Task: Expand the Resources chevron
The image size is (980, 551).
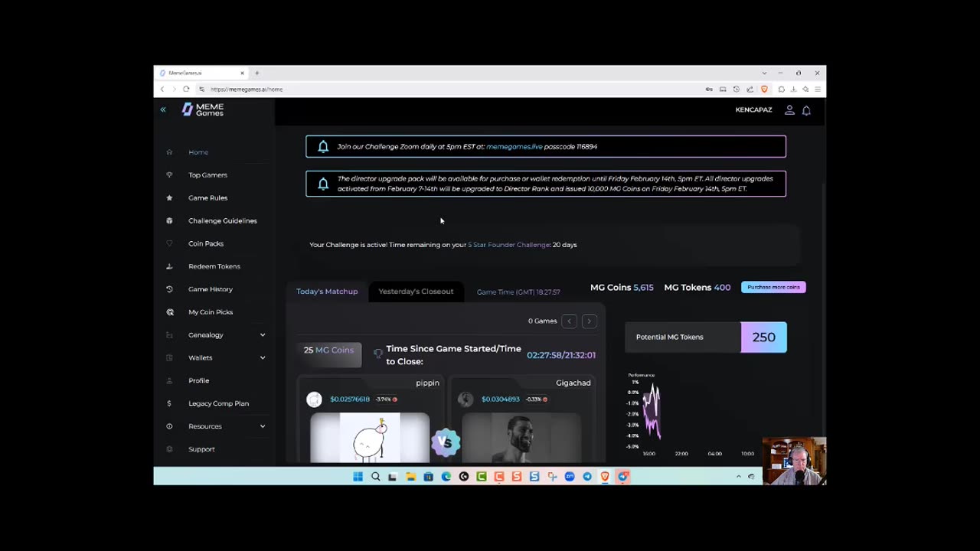Action: click(x=263, y=426)
